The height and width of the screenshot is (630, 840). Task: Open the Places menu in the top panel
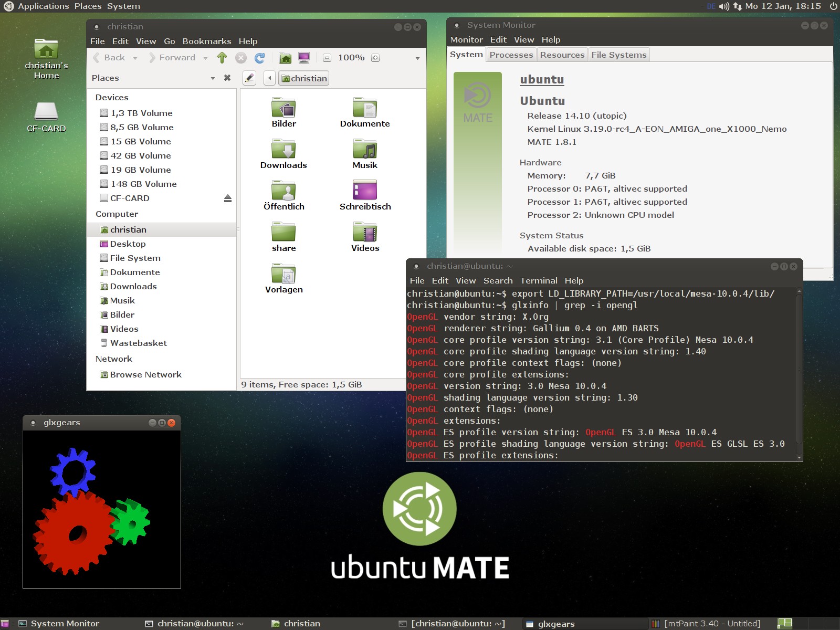[88, 6]
